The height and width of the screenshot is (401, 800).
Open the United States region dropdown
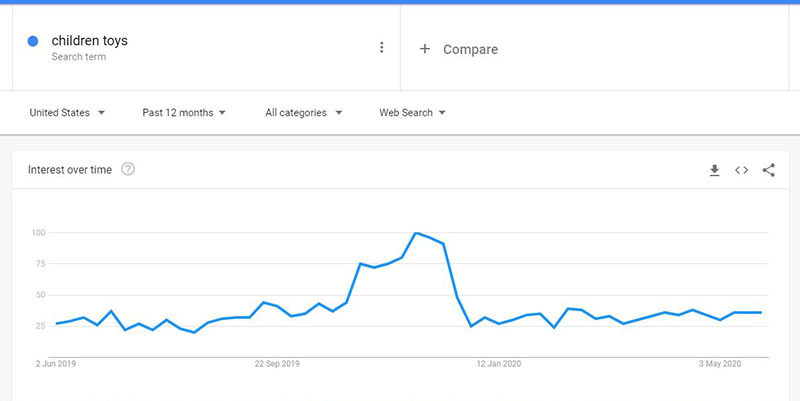pos(67,113)
